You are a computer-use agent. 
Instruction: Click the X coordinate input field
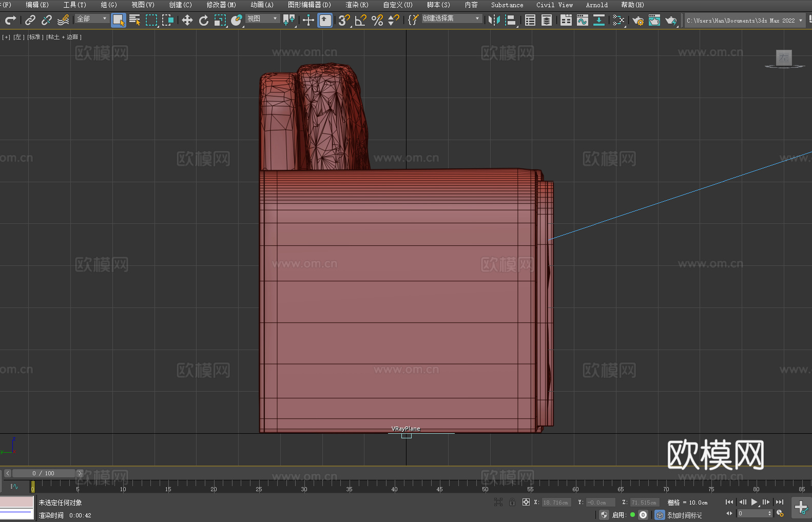pos(556,502)
